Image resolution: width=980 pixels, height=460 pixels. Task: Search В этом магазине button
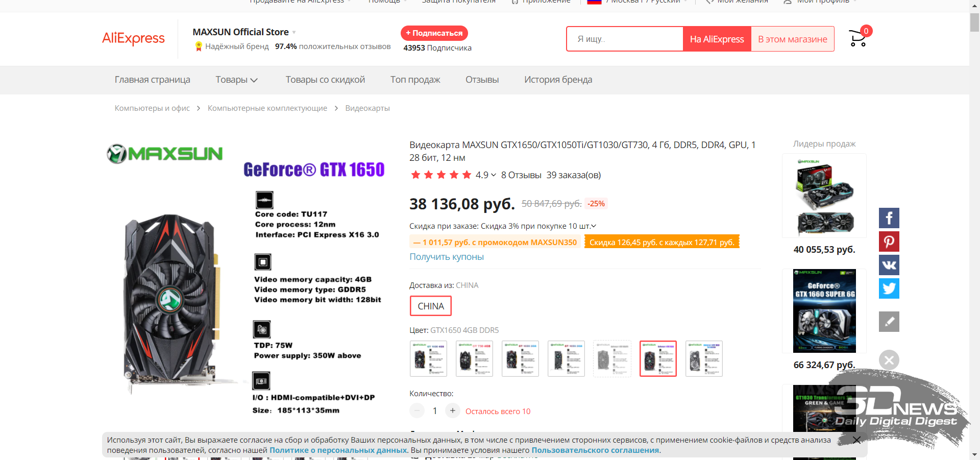(x=792, y=39)
